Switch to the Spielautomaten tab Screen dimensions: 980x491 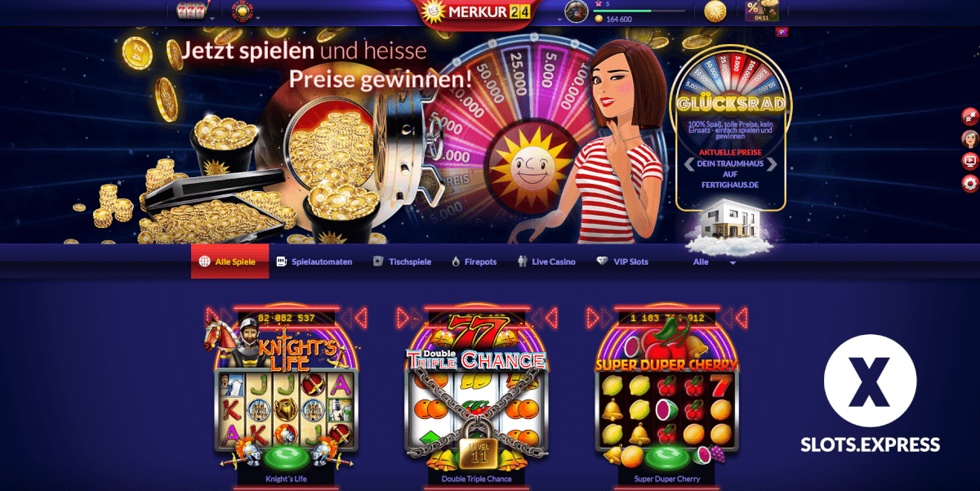coord(314,261)
